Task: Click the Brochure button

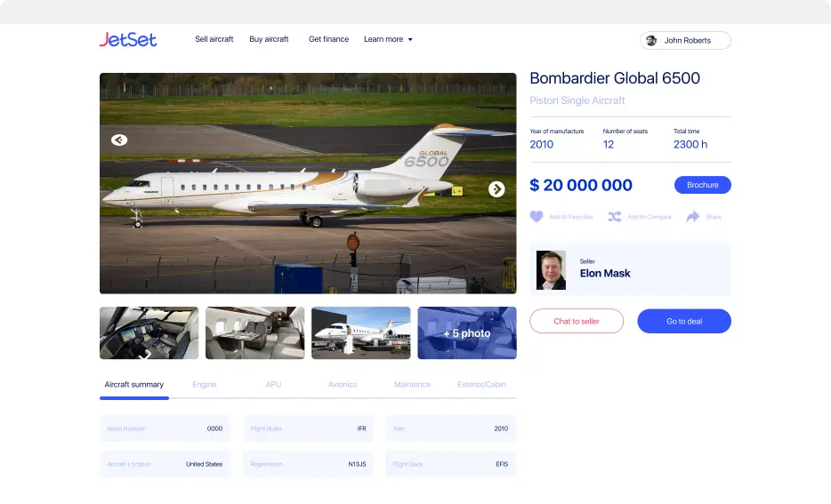Action: coord(703,185)
